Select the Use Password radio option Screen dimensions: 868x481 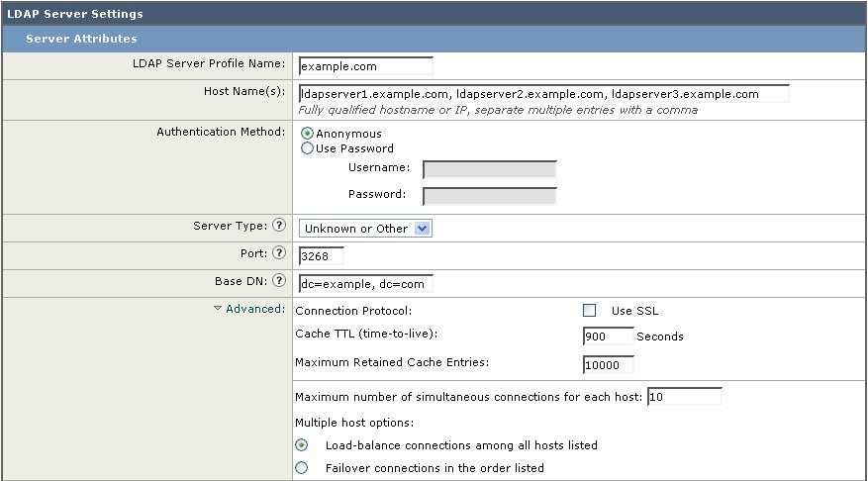tap(307, 148)
